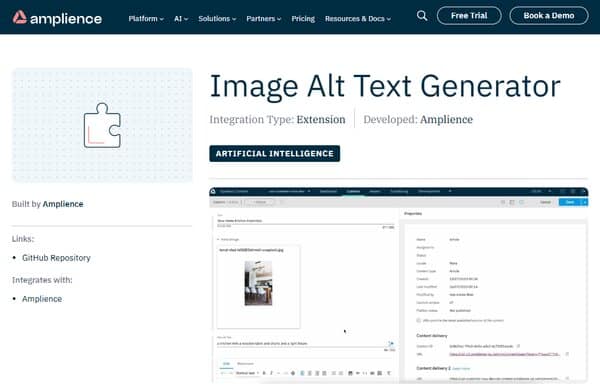This screenshot has width=600, height=392.
Task: Open Amplience link under Integrates with
Action: point(42,299)
